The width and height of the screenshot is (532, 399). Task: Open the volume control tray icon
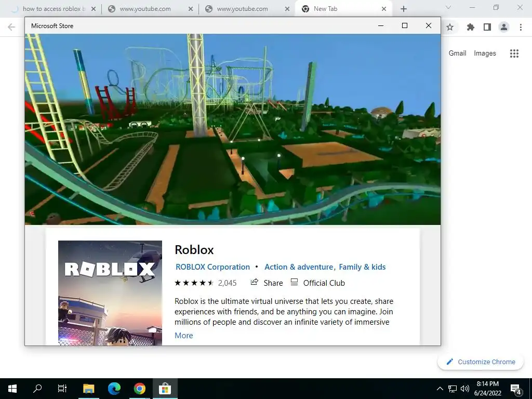click(465, 389)
